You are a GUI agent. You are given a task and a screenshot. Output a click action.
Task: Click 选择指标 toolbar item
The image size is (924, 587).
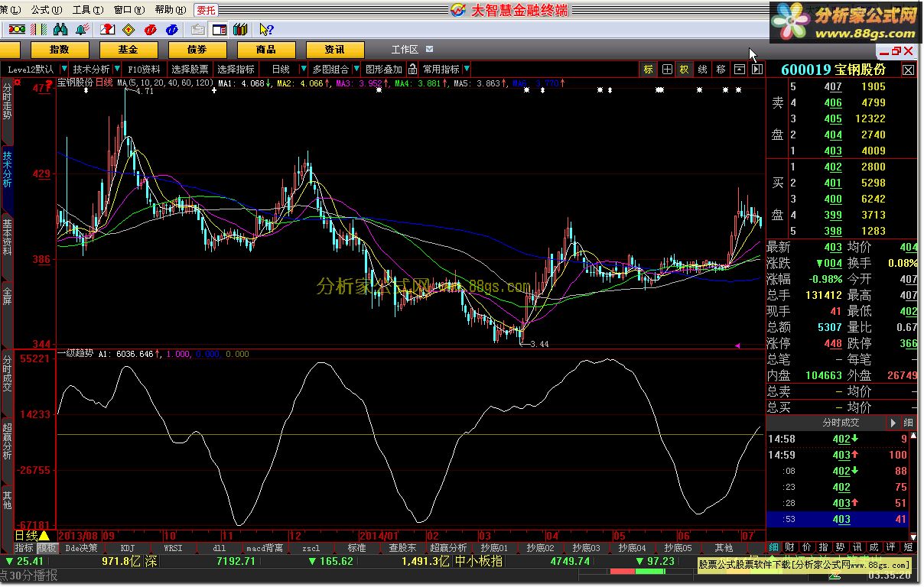click(236, 69)
